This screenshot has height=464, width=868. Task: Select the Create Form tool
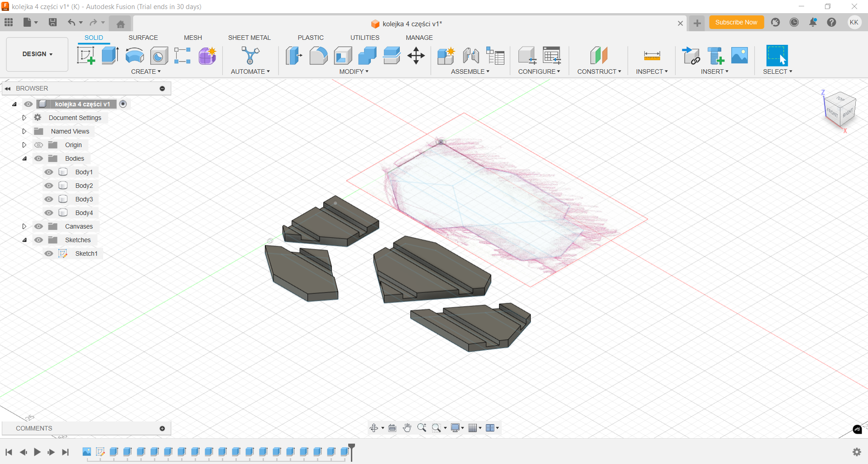pos(207,56)
